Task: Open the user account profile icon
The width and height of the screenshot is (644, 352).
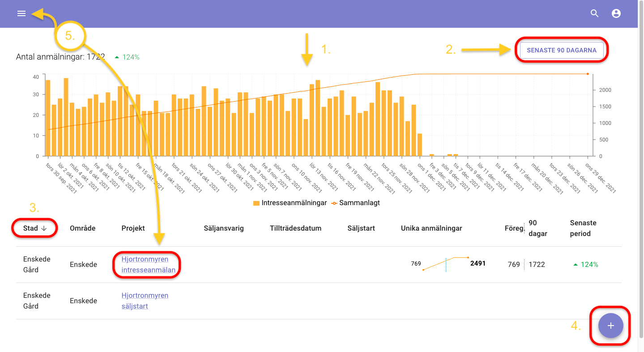Action: tap(616, 13)
